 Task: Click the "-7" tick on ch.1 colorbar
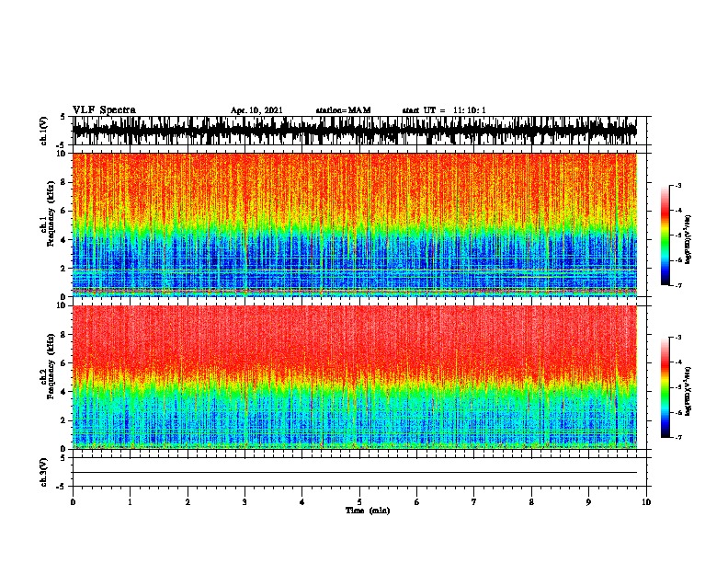[x=678, y=285]
